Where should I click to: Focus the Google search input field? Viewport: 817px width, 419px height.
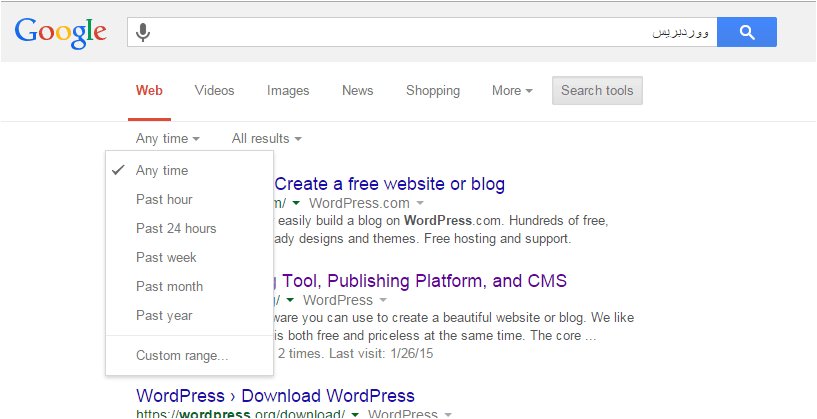[x=422, y=32]
